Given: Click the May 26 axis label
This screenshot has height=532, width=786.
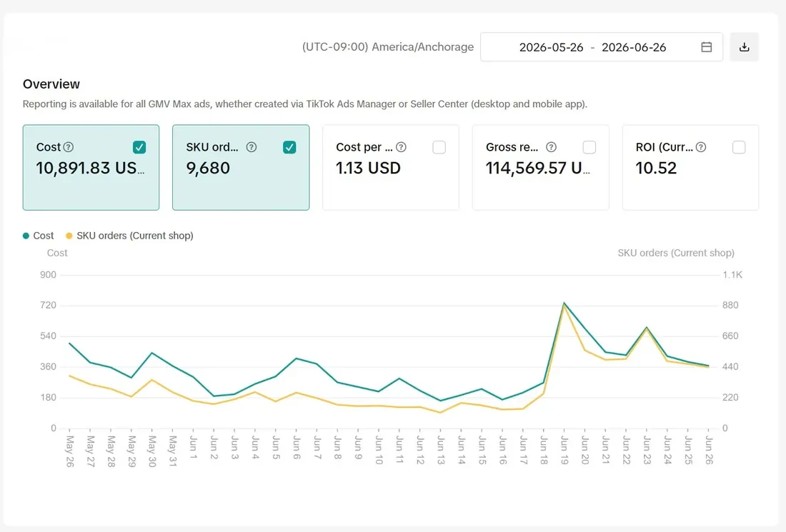Looking at the screenshot, I should (70, 451).
